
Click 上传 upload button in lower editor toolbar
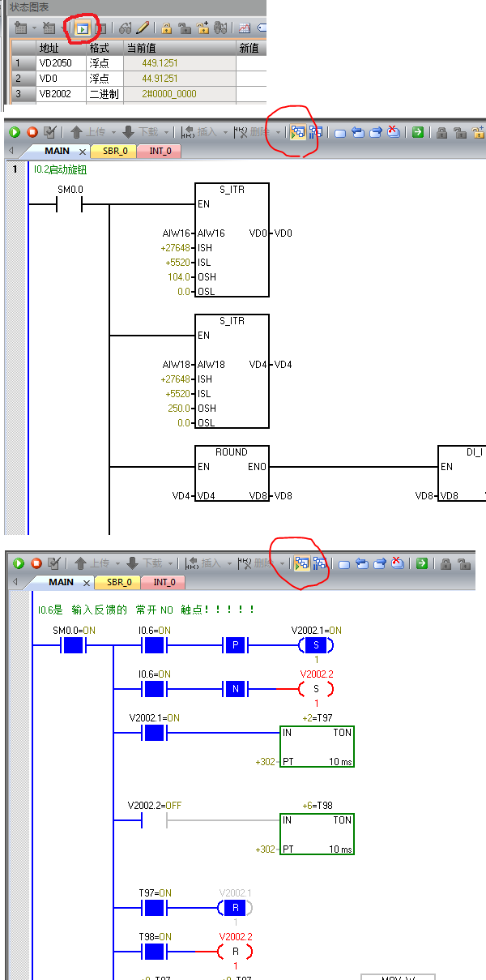(x=90, y=563)
